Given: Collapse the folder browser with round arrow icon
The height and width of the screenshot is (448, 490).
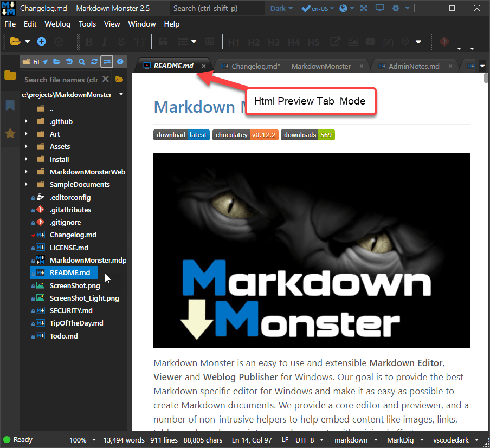Looking at the screenshot, I should 120,62.
